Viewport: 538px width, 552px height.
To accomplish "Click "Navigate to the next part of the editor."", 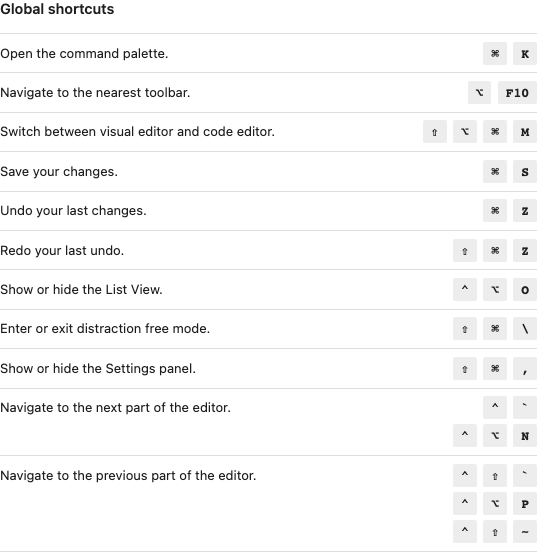I will click(115, 408).
